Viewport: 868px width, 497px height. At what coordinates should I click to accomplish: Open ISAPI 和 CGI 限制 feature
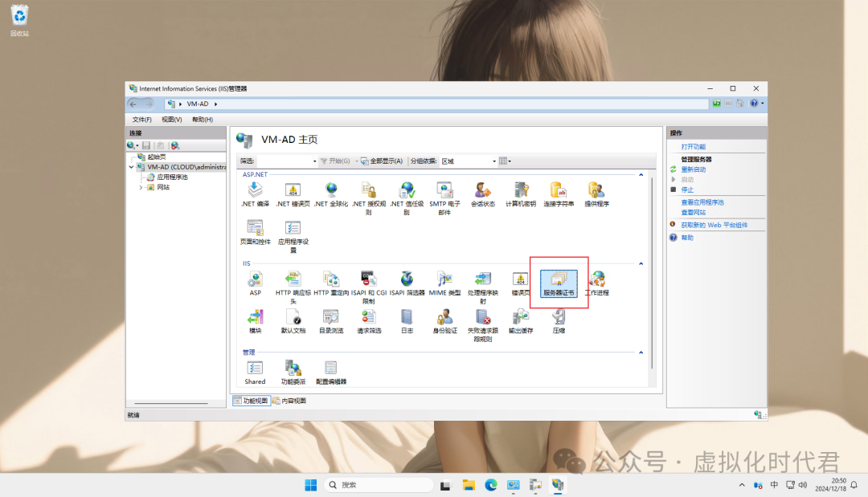coord(369,287)
